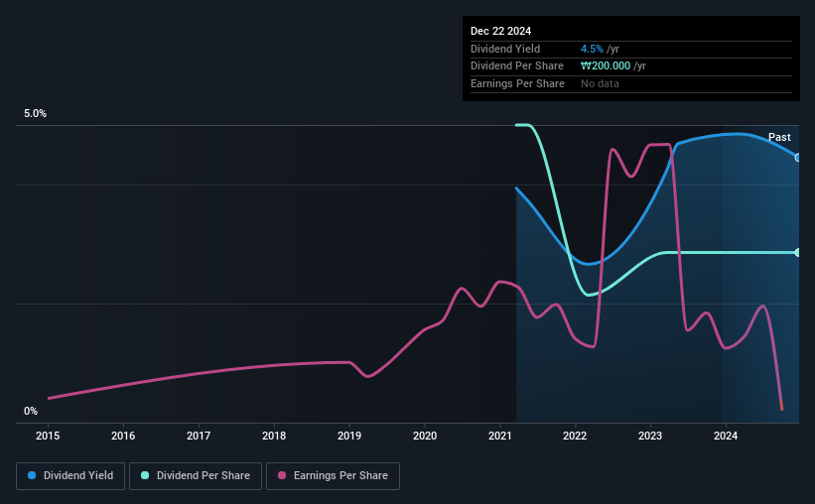Click the No data earnings value
This screenshot has width=815, height=504.
click(x=600, y=83)
